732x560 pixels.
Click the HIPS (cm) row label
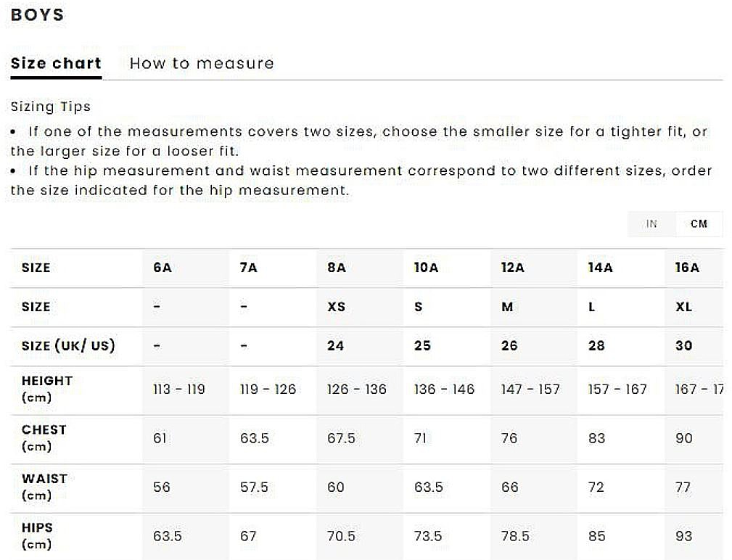tap(37, 536)
